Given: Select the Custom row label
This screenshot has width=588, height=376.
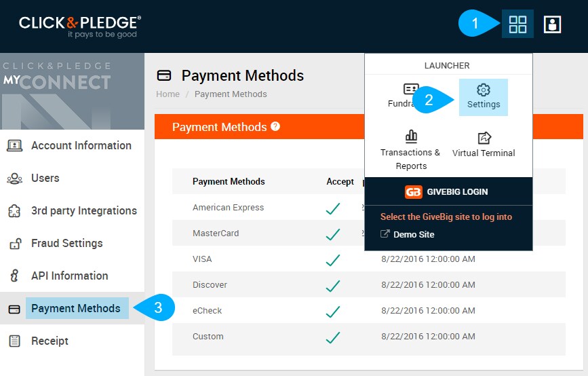Looking at the screenshot, I should (x=208, y=337).
